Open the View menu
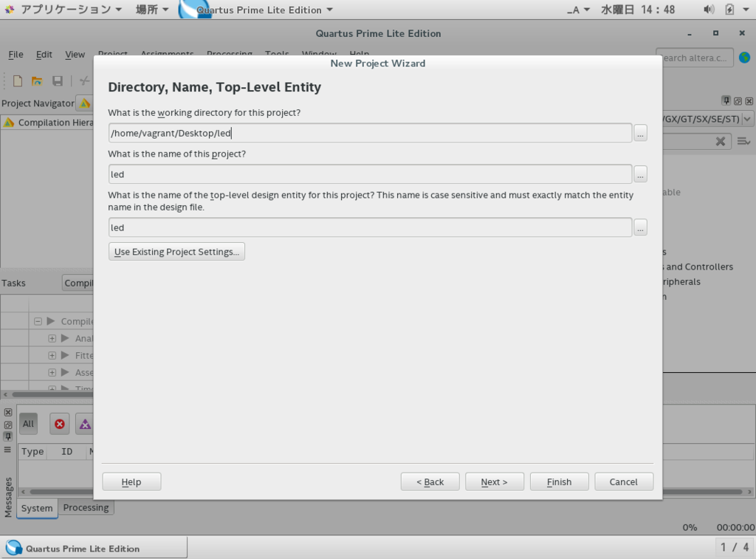The image size is (756, 559). (x=75, y=55)
